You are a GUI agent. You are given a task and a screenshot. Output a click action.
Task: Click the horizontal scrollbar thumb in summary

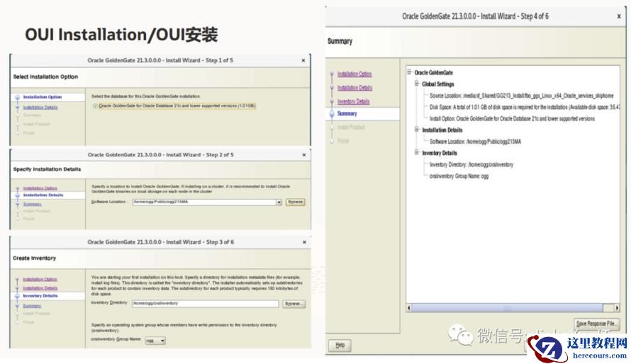507,308
